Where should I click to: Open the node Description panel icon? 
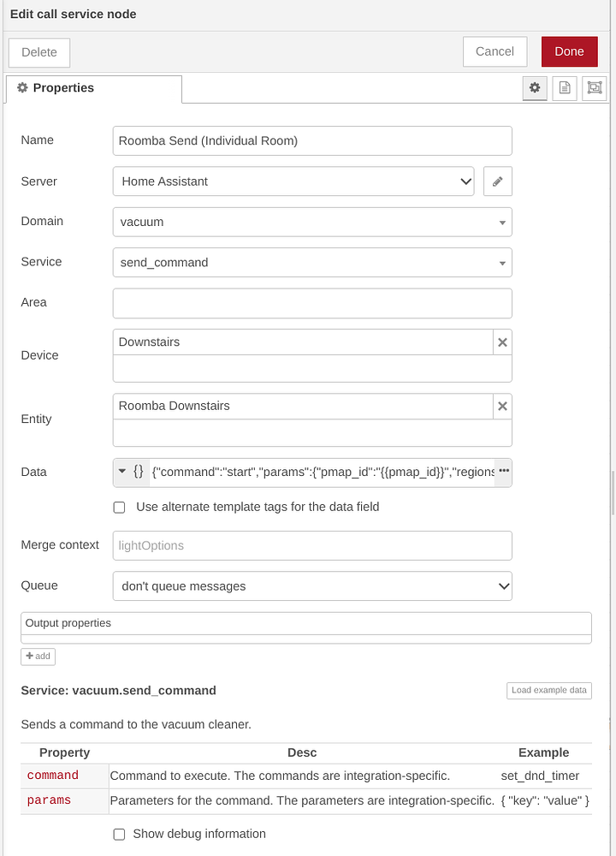click(565, 88)
